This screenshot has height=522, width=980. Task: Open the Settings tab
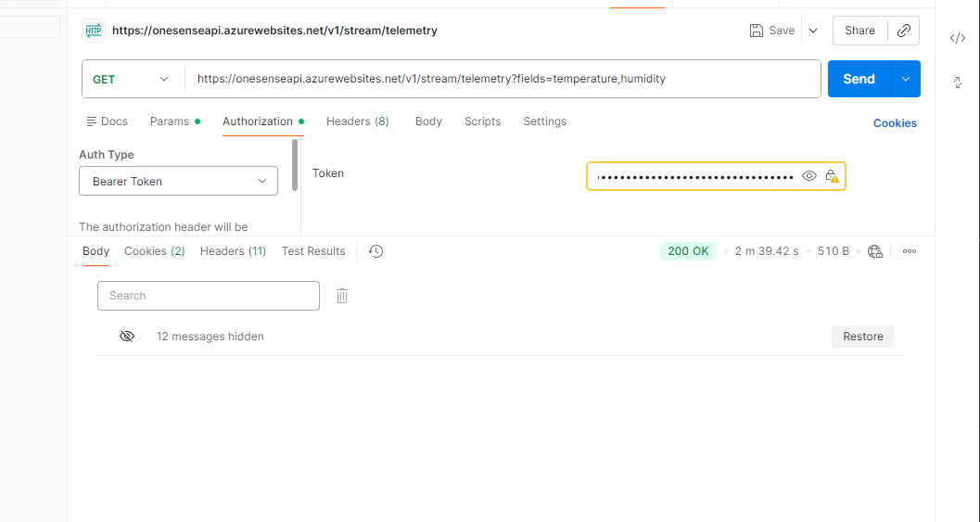pos(545,121)
